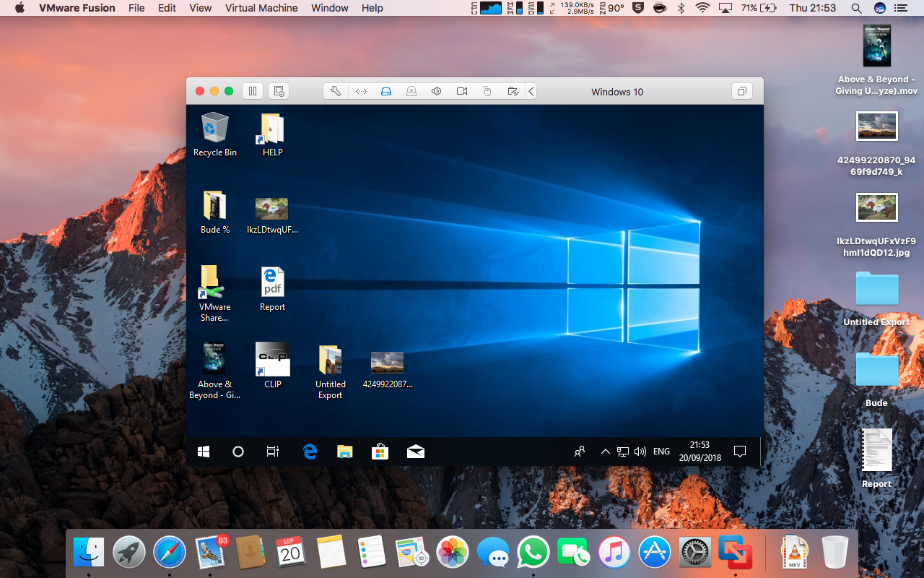This screenshot has height=578, width=924.
Task: Open Microsoft Edge from Windows taskbar
Action: pyautogui.click(x=310, y=452)
